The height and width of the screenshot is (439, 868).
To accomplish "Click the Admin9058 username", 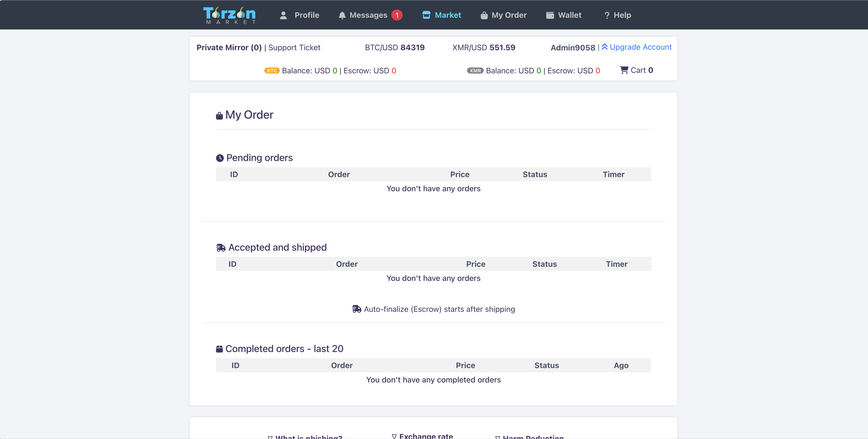I will tap(573, 48).
